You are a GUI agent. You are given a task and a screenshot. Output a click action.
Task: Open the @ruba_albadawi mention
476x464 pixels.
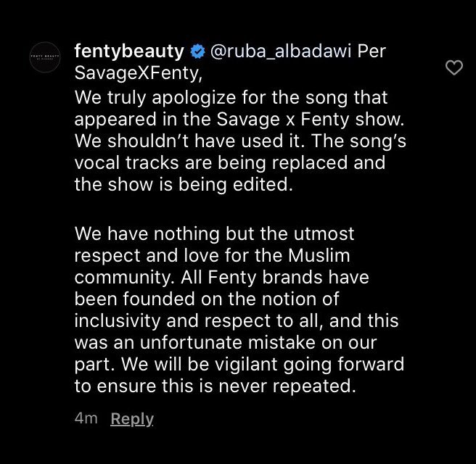(281, 51)
